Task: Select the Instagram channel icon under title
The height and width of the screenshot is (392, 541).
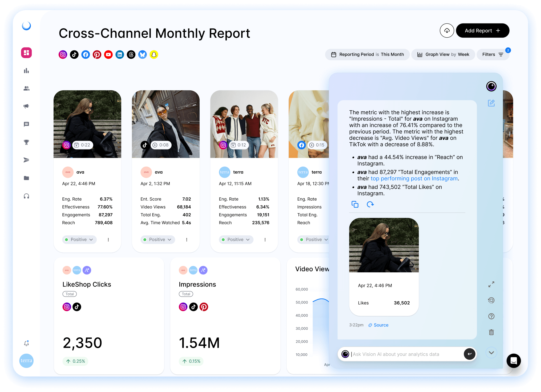Action: 63,55
